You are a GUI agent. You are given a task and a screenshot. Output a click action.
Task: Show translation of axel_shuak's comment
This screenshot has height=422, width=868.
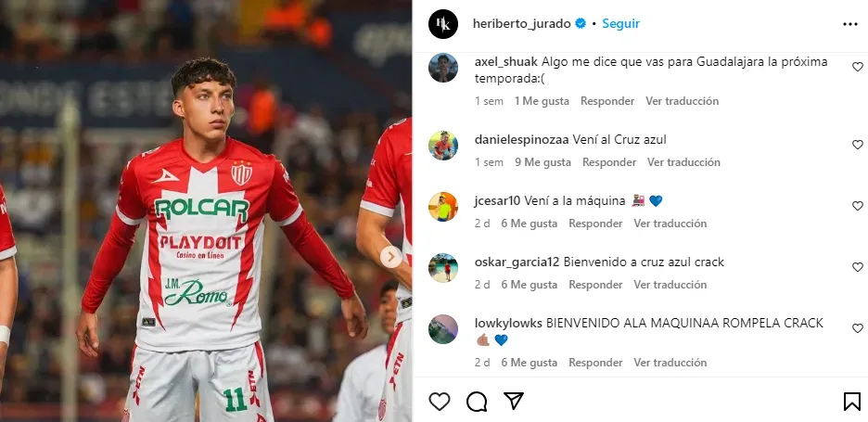[x=682, y=101]
